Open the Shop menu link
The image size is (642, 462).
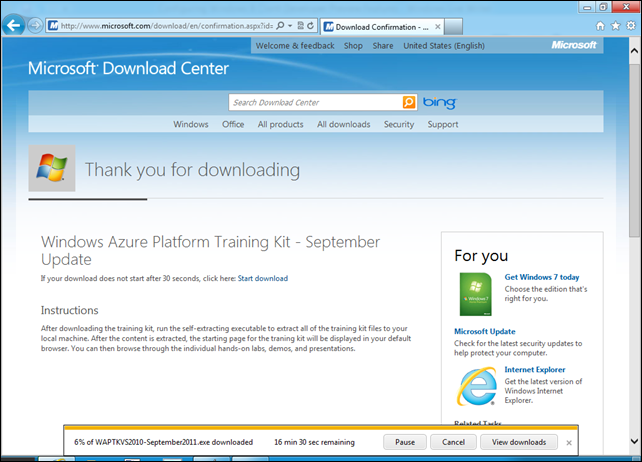tap(353, 46)
